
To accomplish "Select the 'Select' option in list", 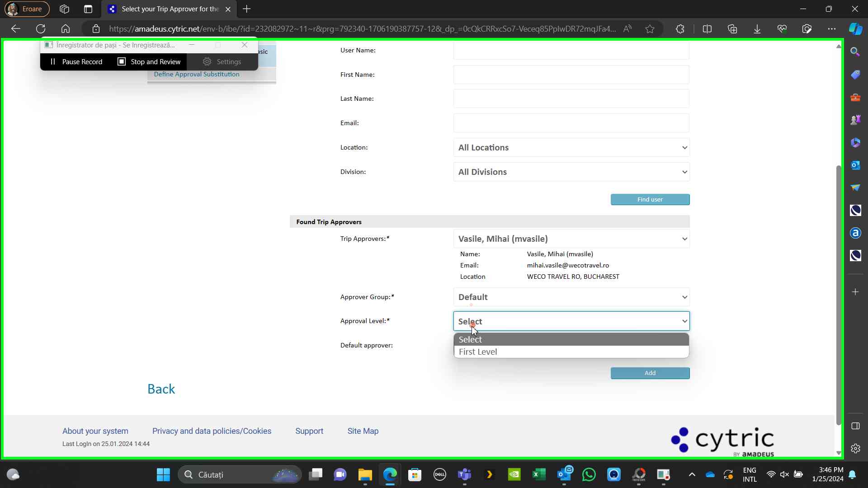I will click(x=470, y=340).
